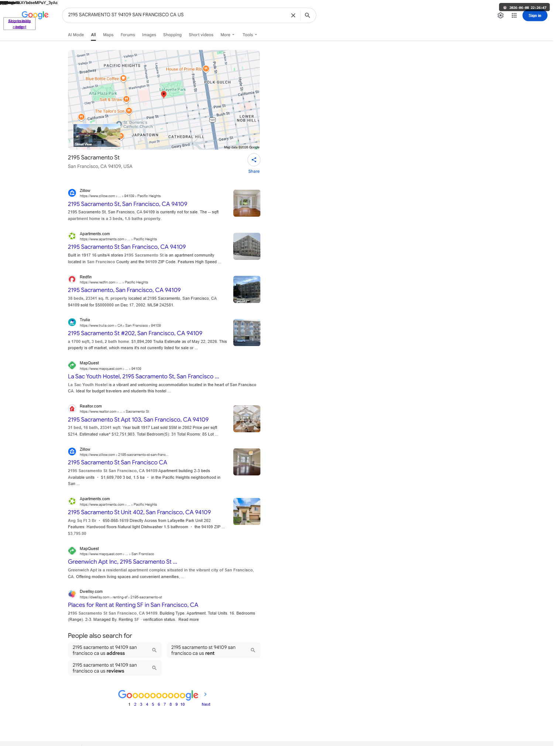Click the Realtor.com result interior thumbnail

247,419
